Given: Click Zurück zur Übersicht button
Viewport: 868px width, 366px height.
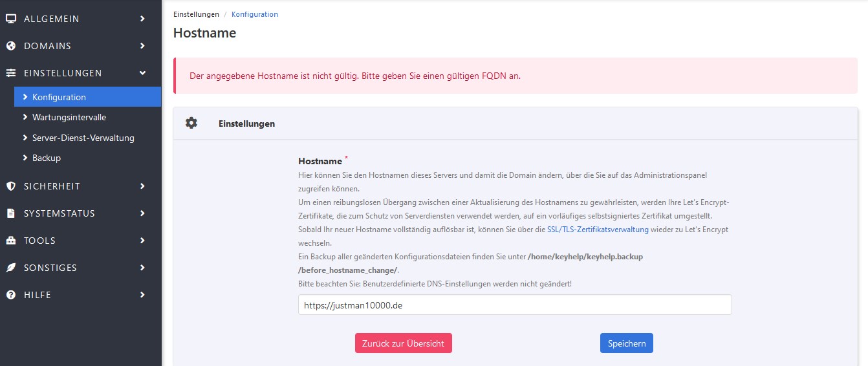Looking at the screenshot, I should click(403, 343).
